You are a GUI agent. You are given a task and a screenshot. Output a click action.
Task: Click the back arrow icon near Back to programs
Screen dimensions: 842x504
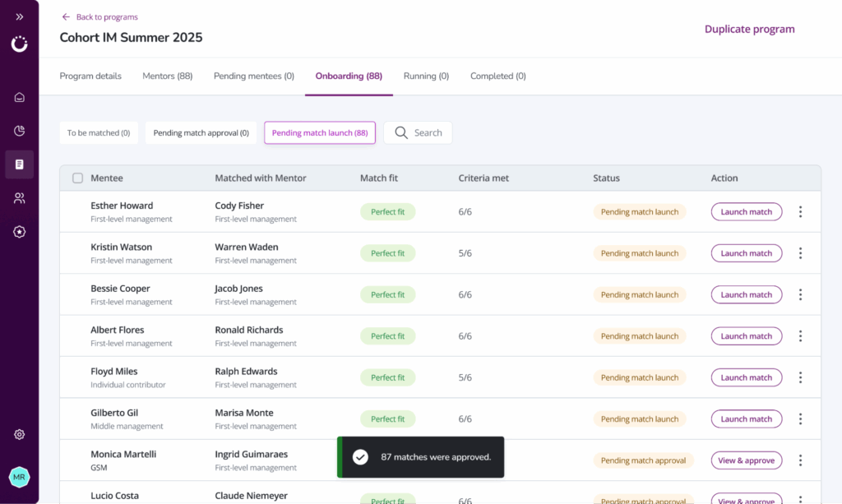coord(66,16)
